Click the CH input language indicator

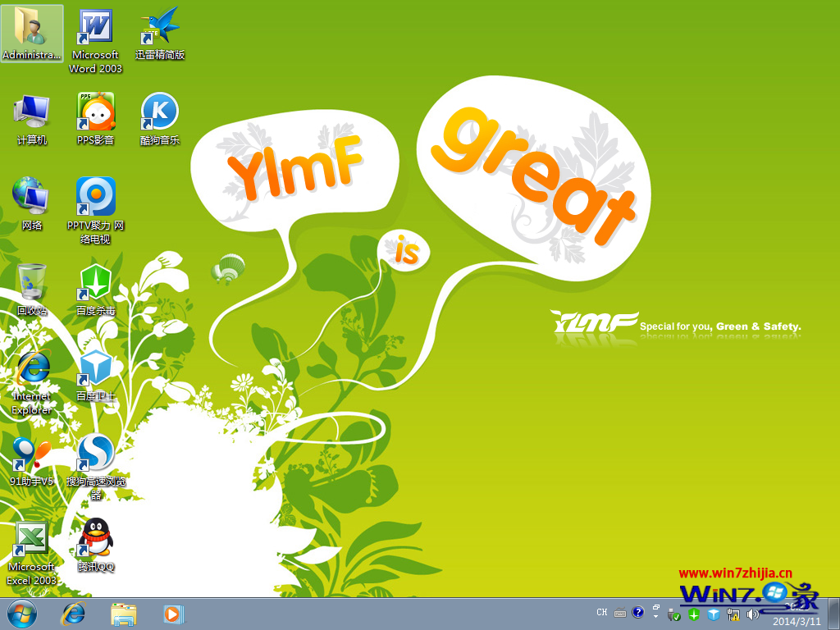tap(602, 613)
